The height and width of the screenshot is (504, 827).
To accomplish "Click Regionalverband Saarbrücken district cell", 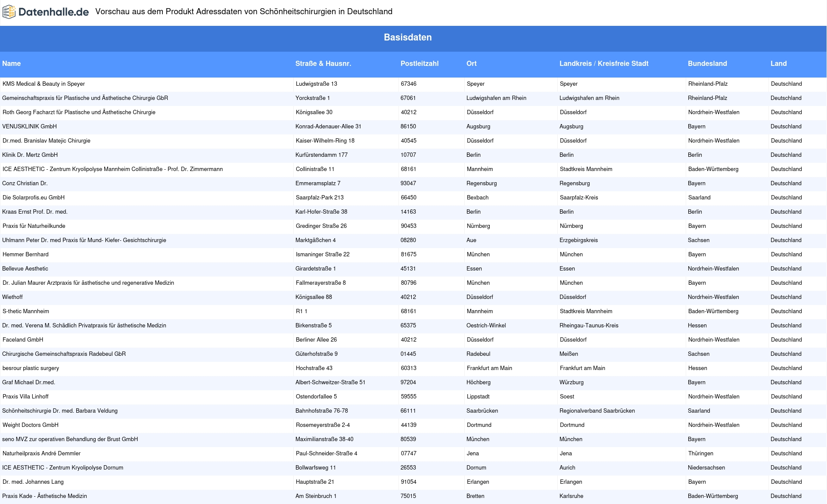I will pyautogui.click(x=597, y=411).
